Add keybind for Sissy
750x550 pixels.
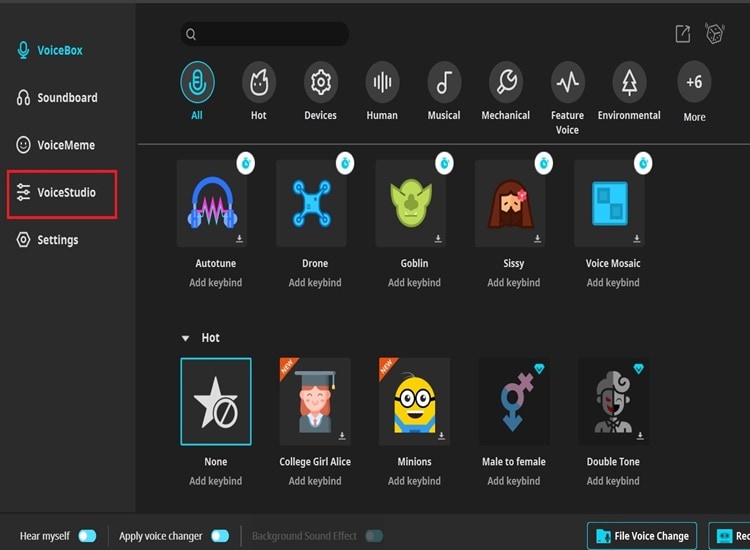514,283
